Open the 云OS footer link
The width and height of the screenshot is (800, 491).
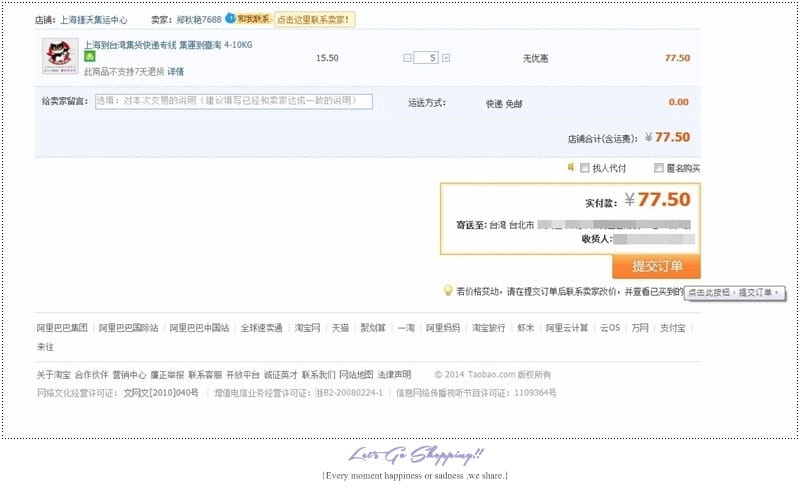pyautogui.click(x=610, y=328)
